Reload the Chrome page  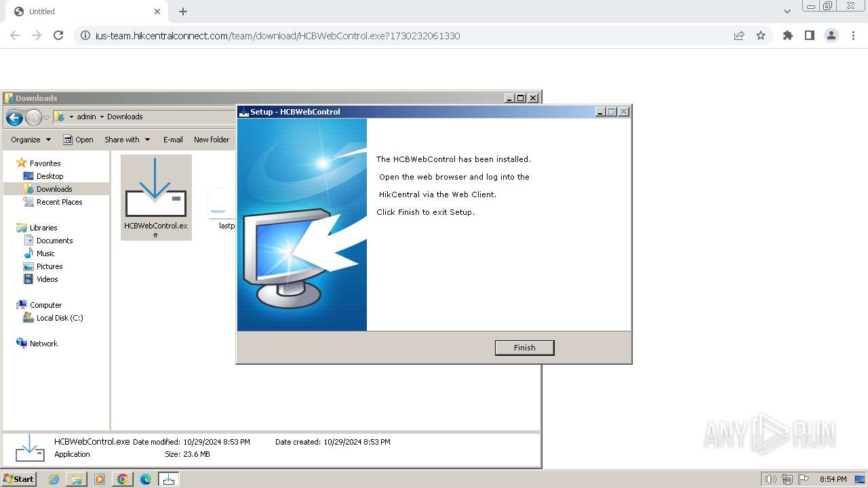pyautogui.click(x=58, y=35)
